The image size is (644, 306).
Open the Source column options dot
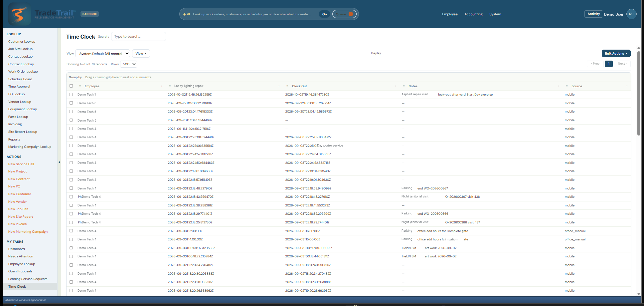point(627,86)
